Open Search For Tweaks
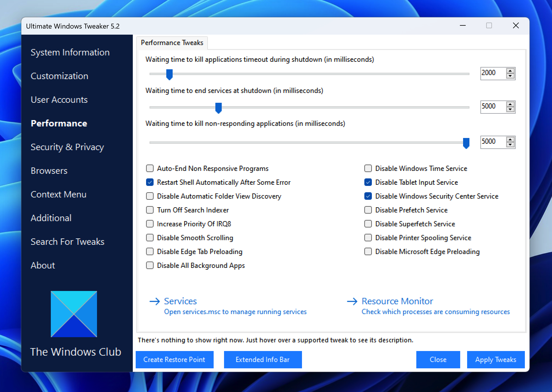The width and height of the screenshot is (552, 392). click(68, 242)
